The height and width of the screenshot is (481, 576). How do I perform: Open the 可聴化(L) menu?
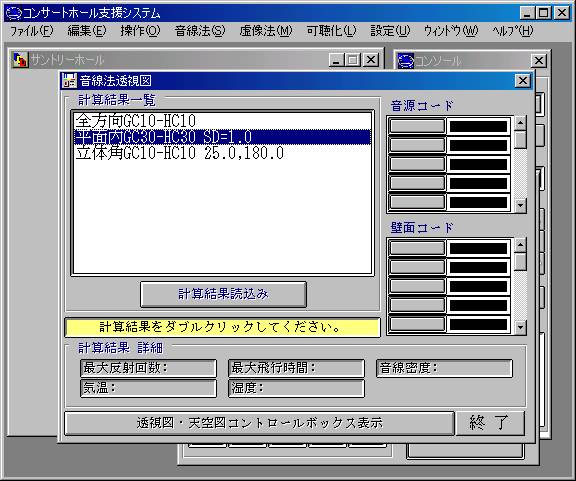[332, 31]
